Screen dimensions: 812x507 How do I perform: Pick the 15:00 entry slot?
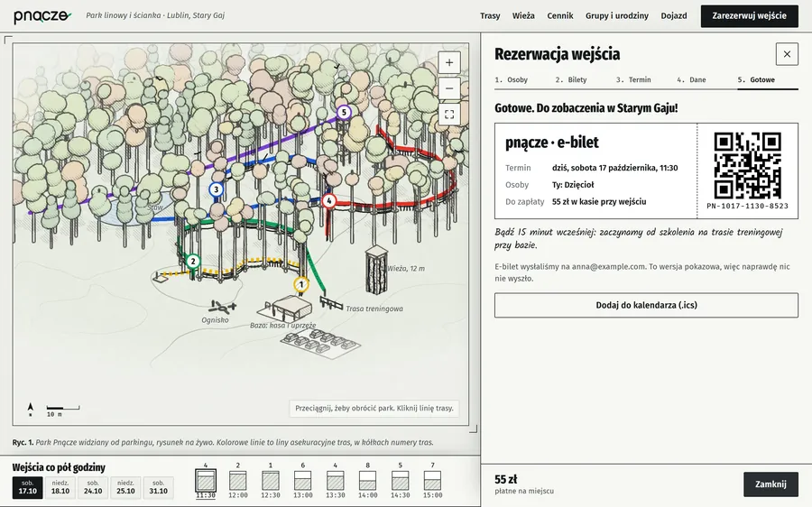pyautogui.click(x=433, y=481)
